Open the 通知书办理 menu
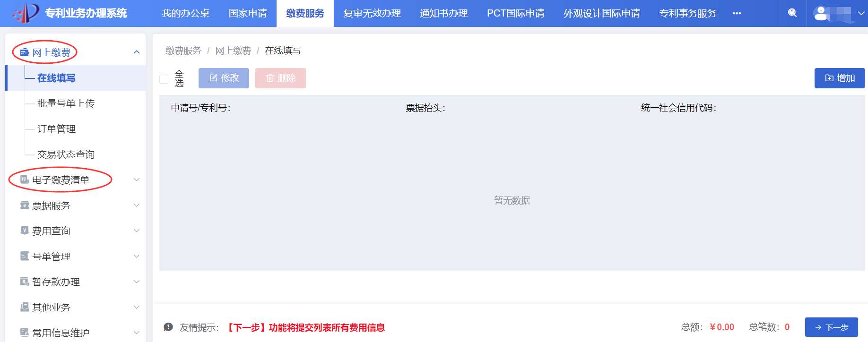The width and height of the screenshot is (868, 342). pos(444,13)
